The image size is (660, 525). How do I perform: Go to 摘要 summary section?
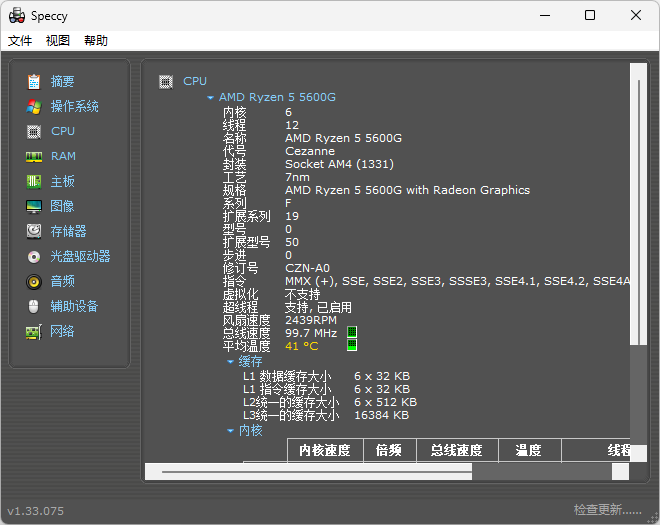click(63, 81)
